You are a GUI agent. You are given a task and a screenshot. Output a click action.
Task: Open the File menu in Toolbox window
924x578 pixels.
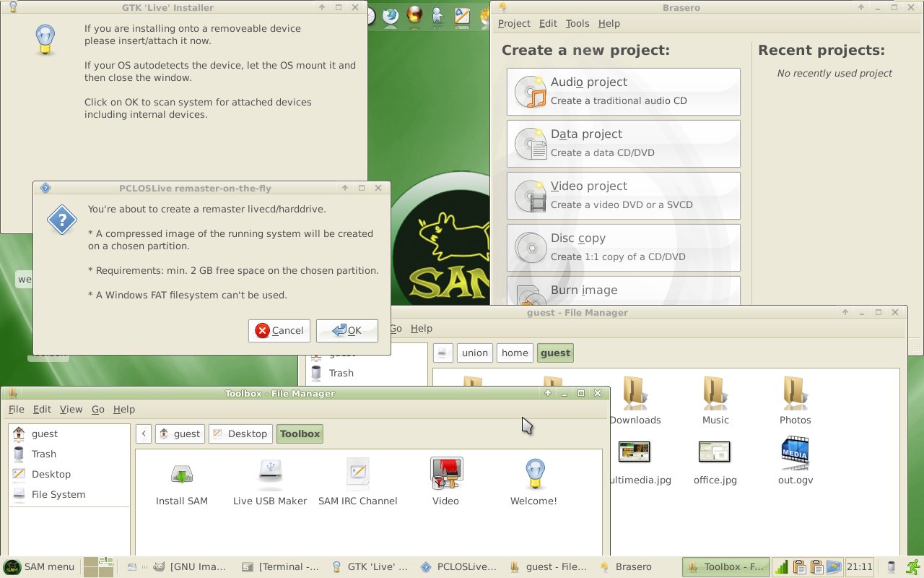click(x=16, y=409)
